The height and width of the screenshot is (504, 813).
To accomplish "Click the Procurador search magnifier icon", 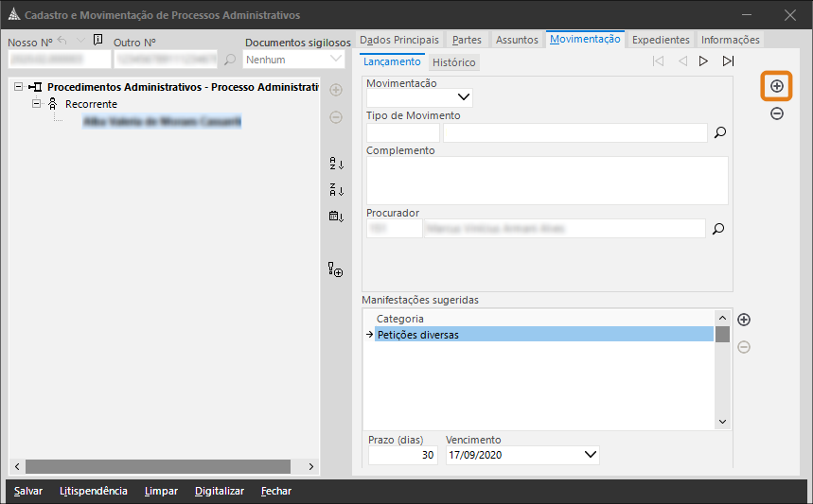I will tap(717, 228).
